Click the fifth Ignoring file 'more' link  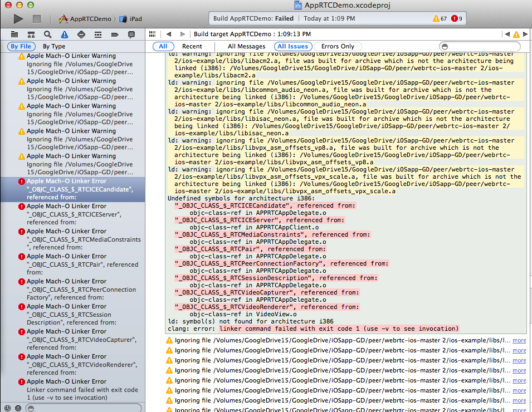519,380
